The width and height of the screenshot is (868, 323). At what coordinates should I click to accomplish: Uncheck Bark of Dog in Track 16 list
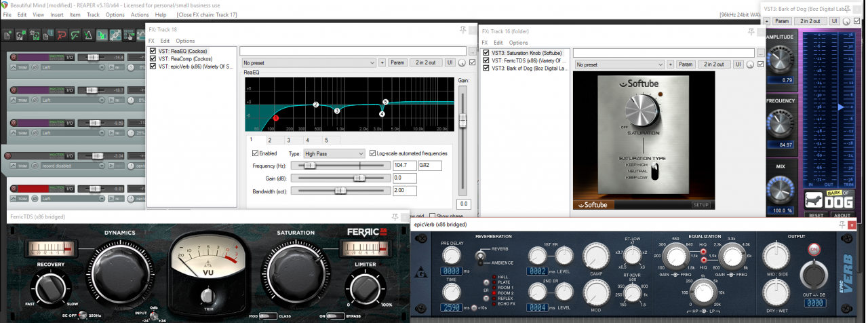[x=486, y=69]
